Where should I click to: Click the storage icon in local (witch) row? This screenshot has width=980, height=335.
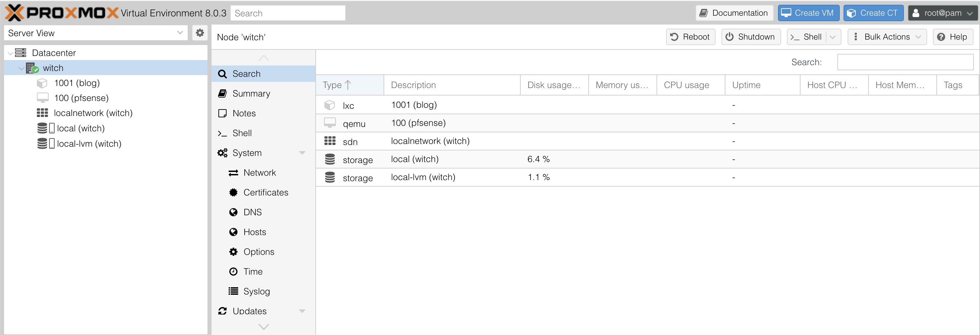coord(330,159)
